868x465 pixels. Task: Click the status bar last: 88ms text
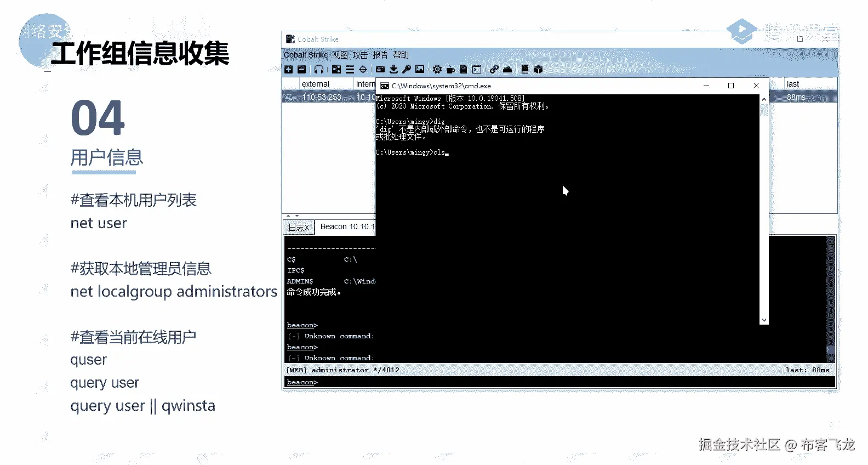pos(807,370)
